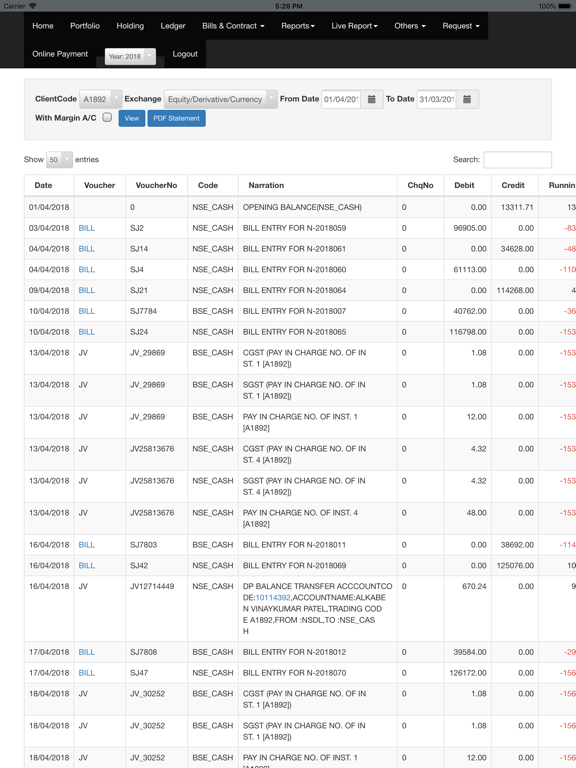This screenshot has height=768, width=576.
Task: Sort table by Voucher column header
Action: [99, 185]
